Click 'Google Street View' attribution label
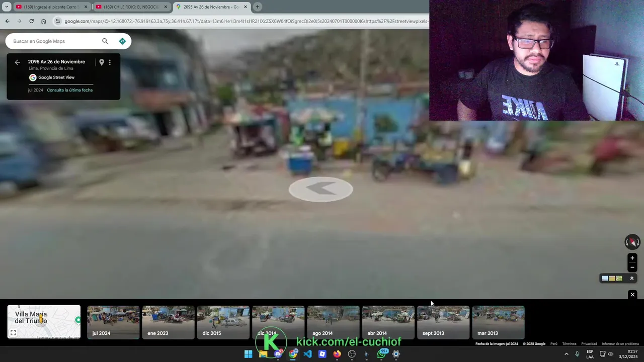This screenshot has width=644, height=362. coord(56,77)
